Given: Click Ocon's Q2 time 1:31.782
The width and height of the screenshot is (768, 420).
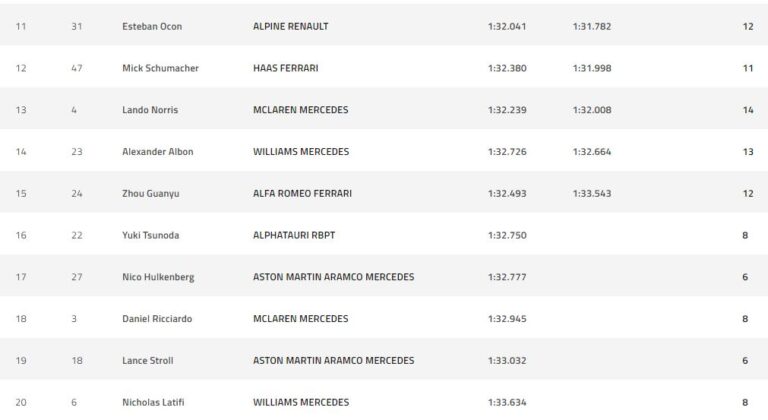Looking at the screenshot, I should 592,27.
